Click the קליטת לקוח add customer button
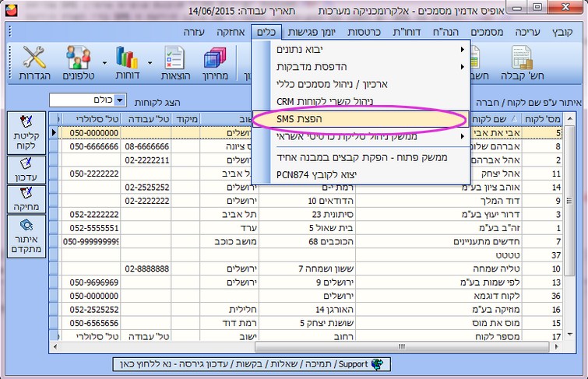 click(x=26, y=133)
